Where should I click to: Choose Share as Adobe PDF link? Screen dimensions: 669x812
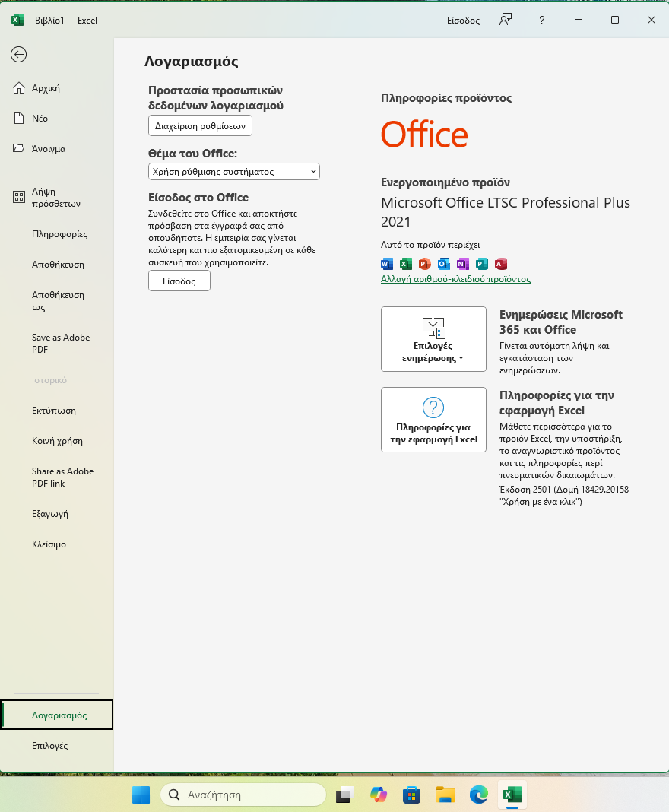56,477
